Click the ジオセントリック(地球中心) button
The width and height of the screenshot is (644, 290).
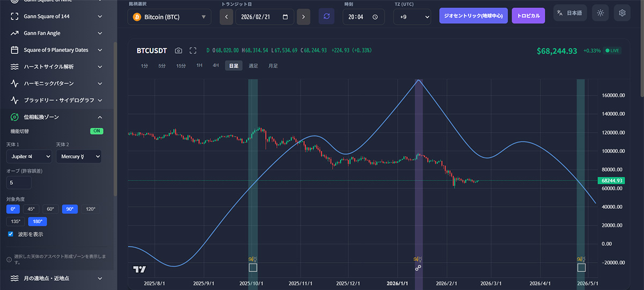473,16
